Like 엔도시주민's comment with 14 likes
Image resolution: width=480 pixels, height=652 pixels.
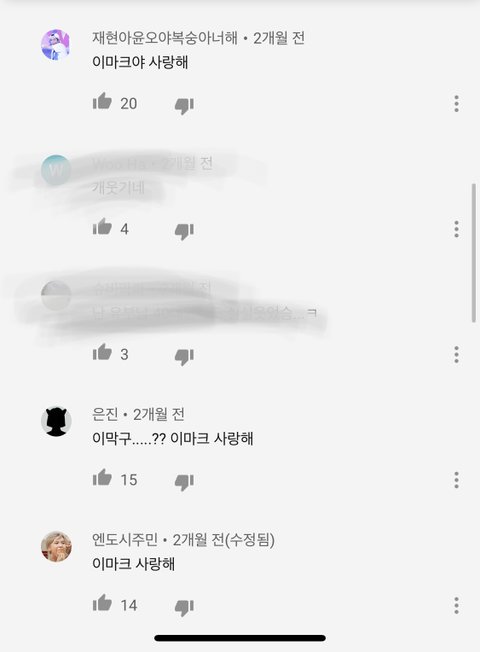(102, 603)
